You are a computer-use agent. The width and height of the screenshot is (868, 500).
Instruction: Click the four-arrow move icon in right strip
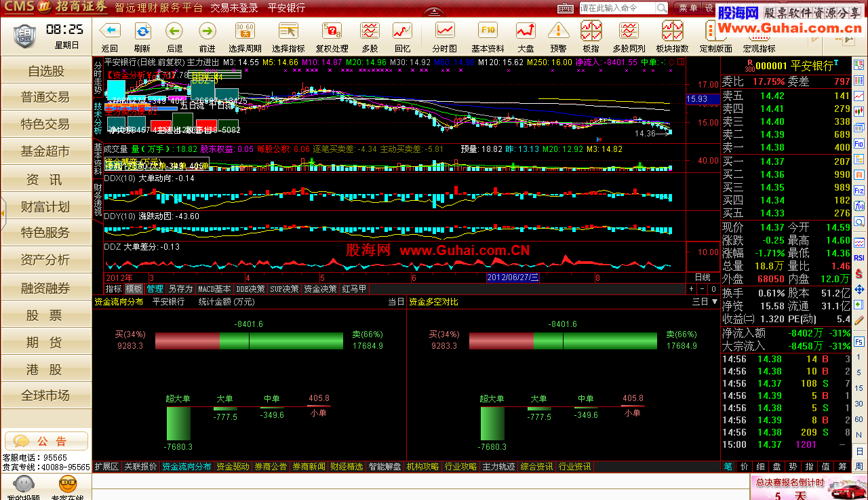point(859,289)
